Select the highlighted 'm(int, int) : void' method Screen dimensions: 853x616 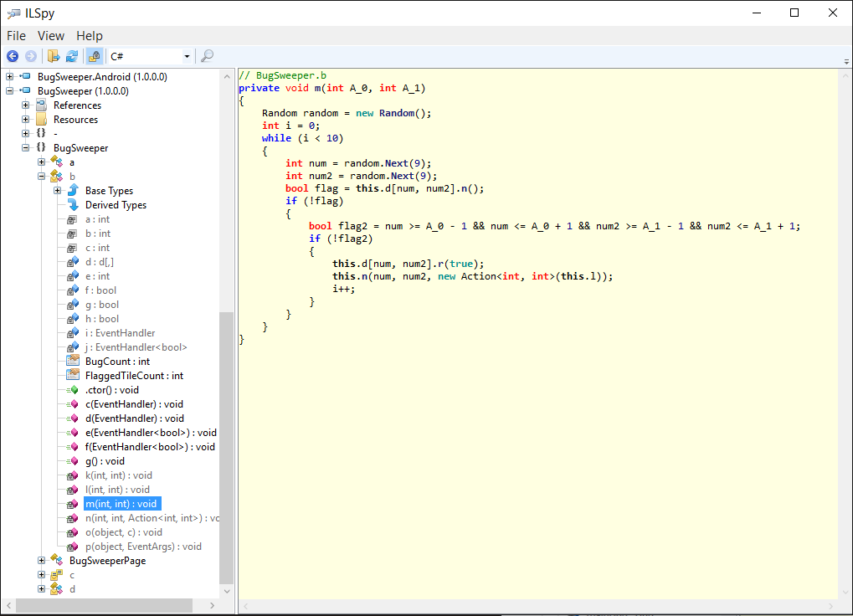tap(122, 504)
